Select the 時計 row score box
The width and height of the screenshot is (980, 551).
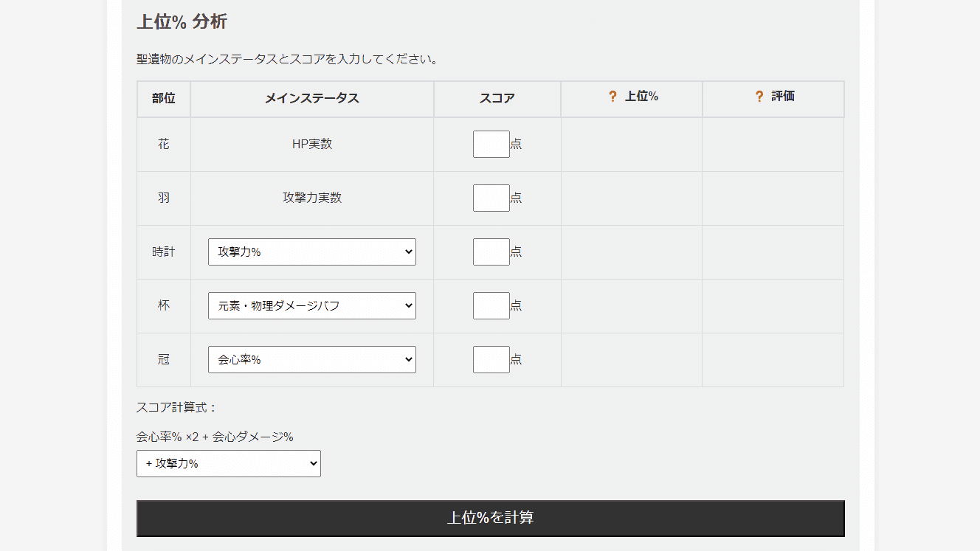491,252
